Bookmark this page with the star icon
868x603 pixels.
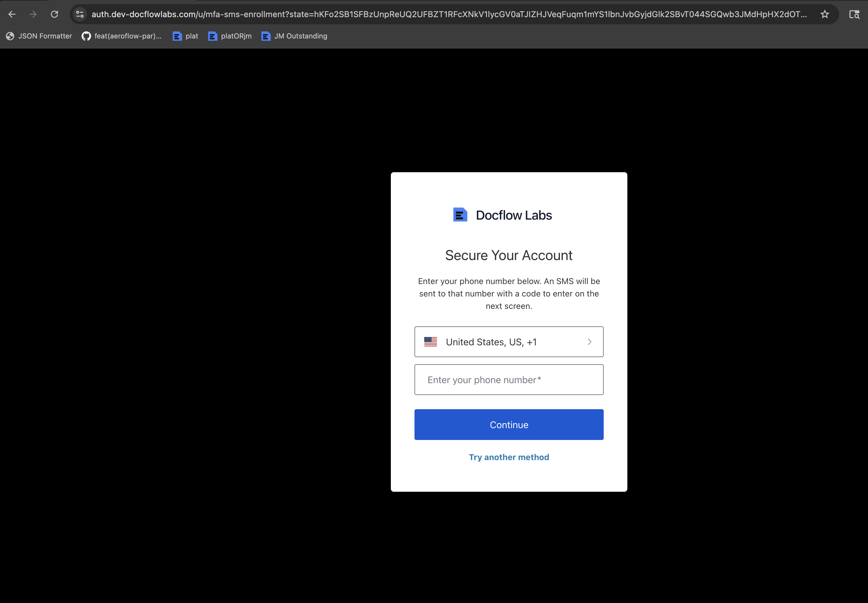825,14
